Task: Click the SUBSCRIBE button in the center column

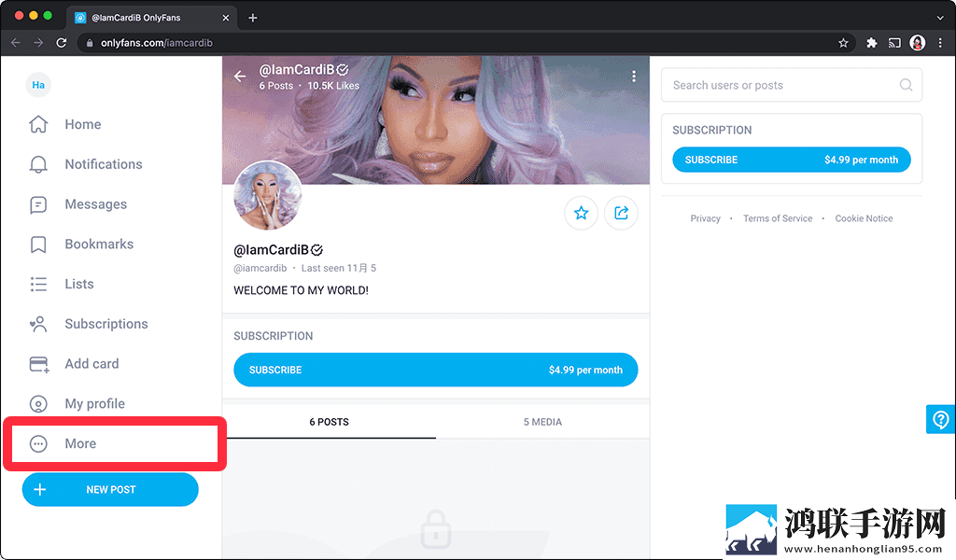Action: click(x=435, y=370)
